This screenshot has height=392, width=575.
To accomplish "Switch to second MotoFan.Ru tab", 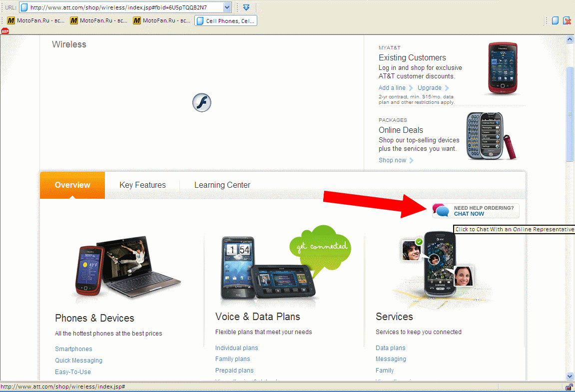I will (x=98, y=20).
